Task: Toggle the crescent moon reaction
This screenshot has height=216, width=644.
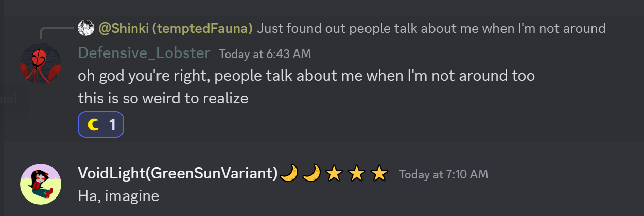Action: click(94, 124)
